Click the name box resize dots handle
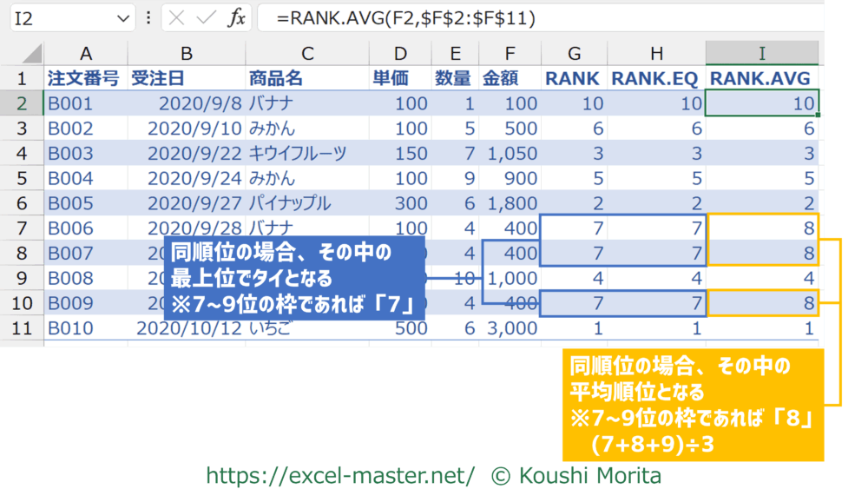 click(148, 18)
